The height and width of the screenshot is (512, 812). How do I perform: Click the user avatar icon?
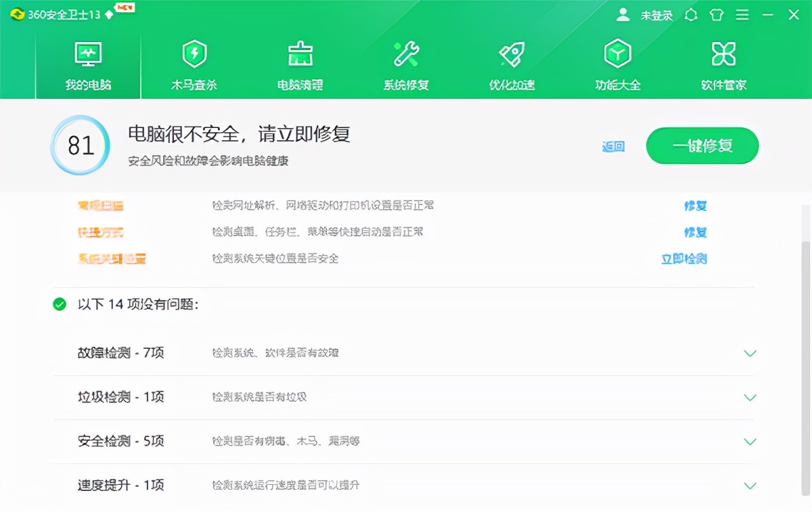tap(621, 14)
